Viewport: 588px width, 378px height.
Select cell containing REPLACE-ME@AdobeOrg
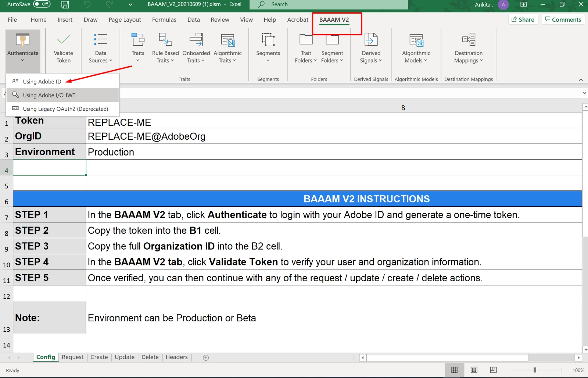point(334,136)
